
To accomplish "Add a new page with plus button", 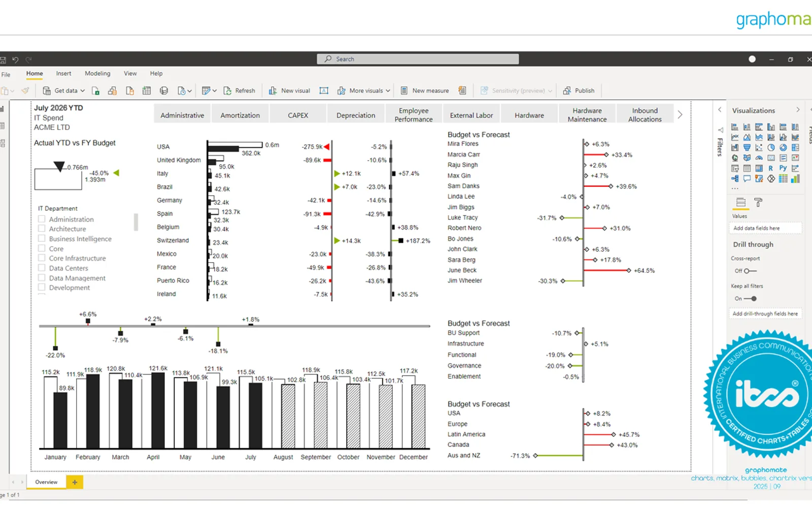I will coord(75,482).
